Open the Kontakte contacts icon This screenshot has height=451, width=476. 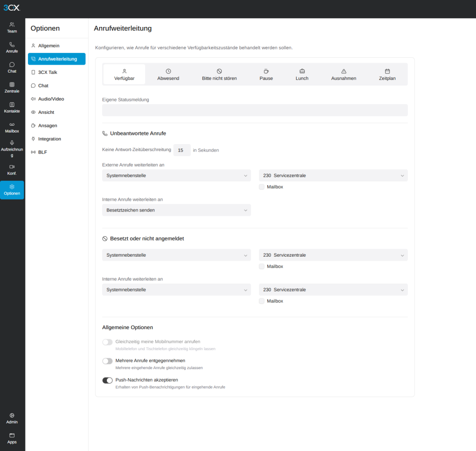pos(12,108)
